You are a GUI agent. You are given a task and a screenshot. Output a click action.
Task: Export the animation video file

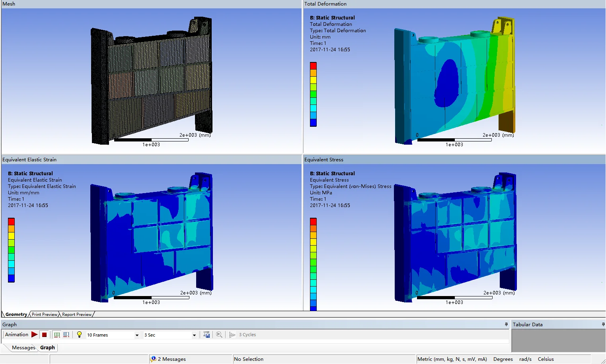207,335
